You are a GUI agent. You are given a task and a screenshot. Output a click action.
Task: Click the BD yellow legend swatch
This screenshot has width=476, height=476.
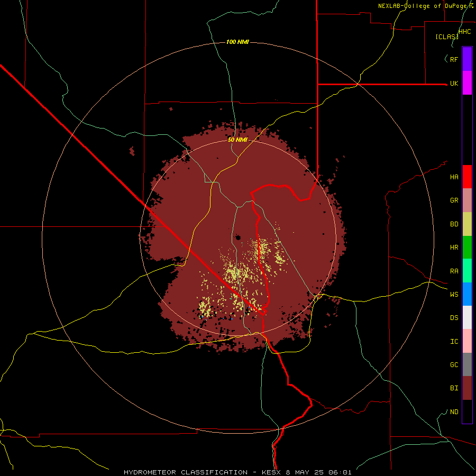(467, 224)
